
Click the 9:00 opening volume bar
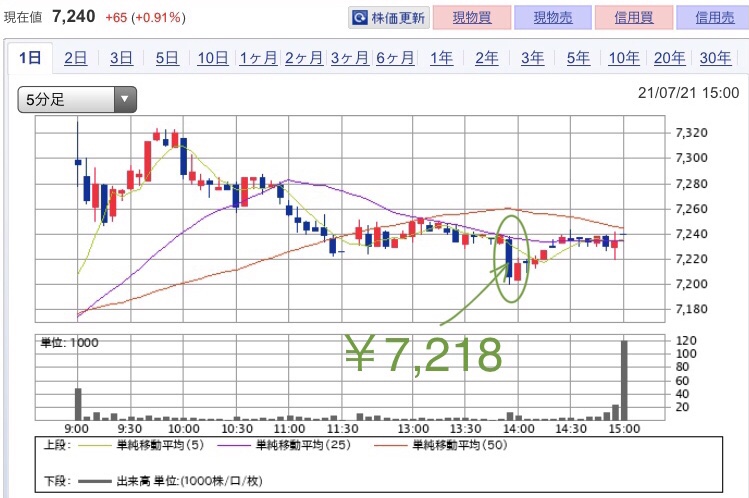[x=78, y=404]
